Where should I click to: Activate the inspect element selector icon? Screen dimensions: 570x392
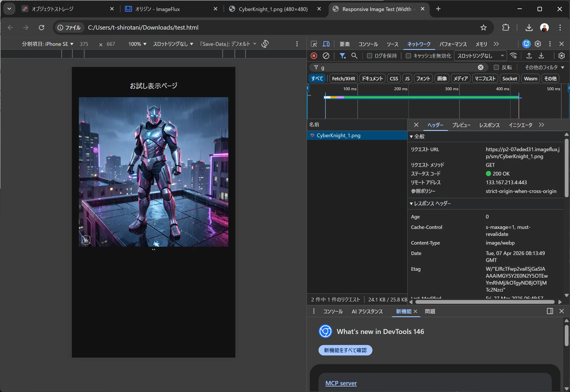pyautogui.click(x=314, y=44)
